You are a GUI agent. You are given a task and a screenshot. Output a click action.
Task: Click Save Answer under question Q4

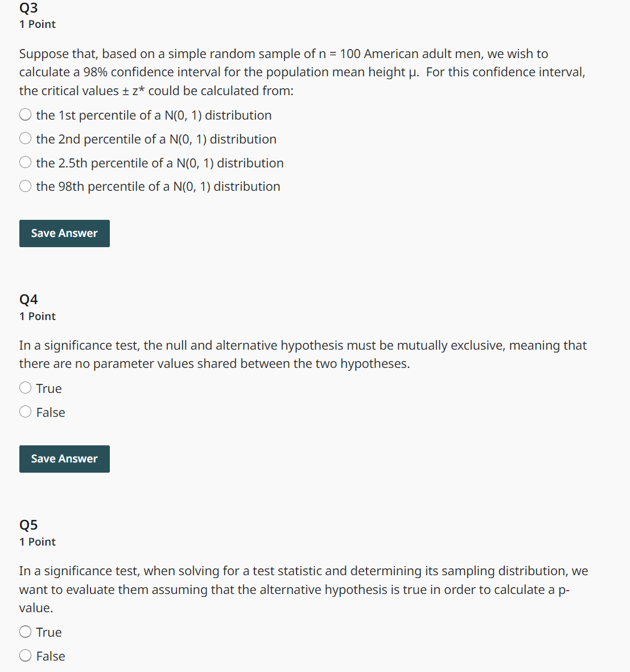[64, 458]
